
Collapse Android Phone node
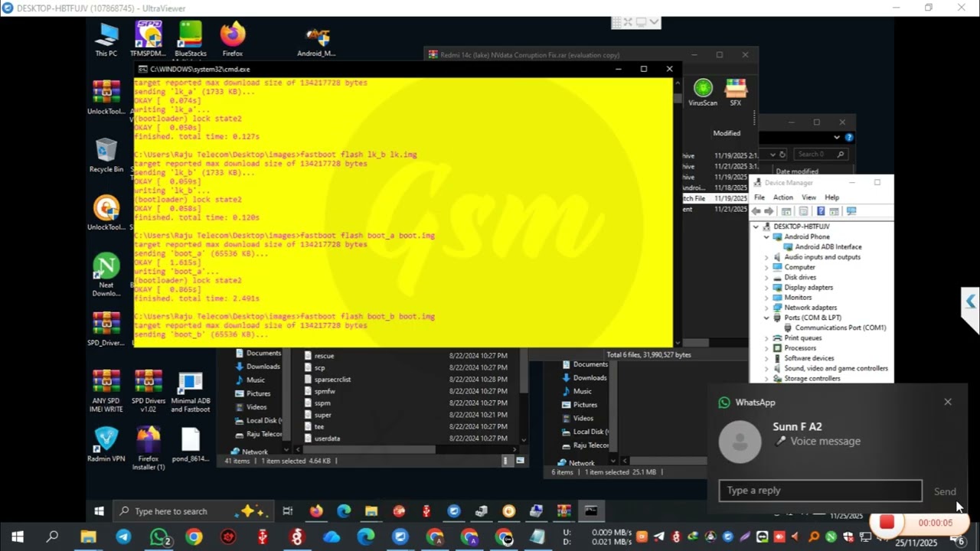click(766, 237)
